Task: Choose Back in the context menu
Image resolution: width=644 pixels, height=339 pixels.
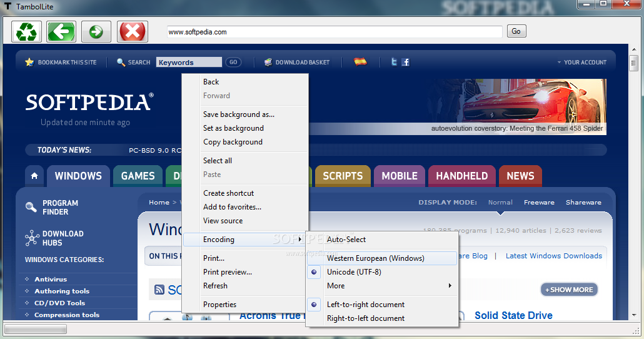Action: pos(245,82)
